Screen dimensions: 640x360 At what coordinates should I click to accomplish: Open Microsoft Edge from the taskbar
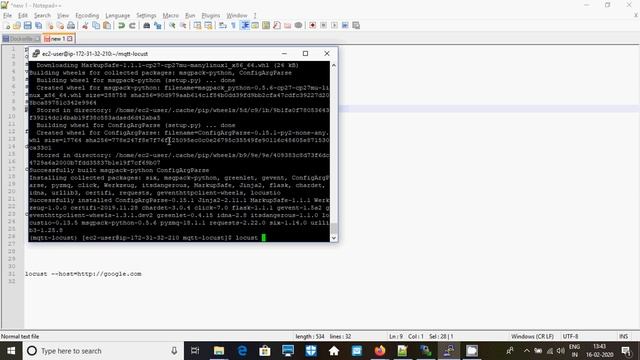coord(242,351)
